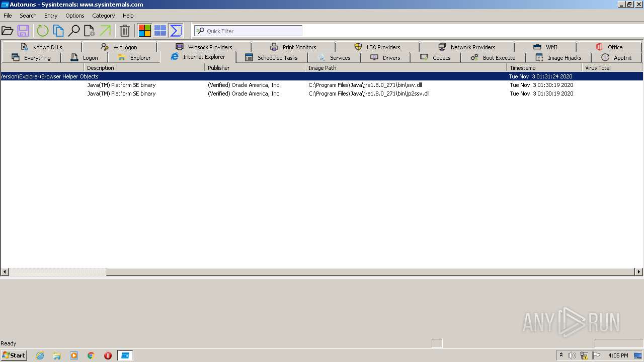Switch to the Services tab

coord(334,57)
